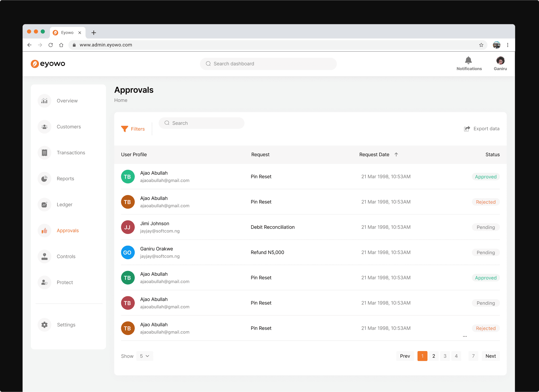Click the Overview chart icon in sidebar
The image size is (539, 392).
(x=44, y=101)
